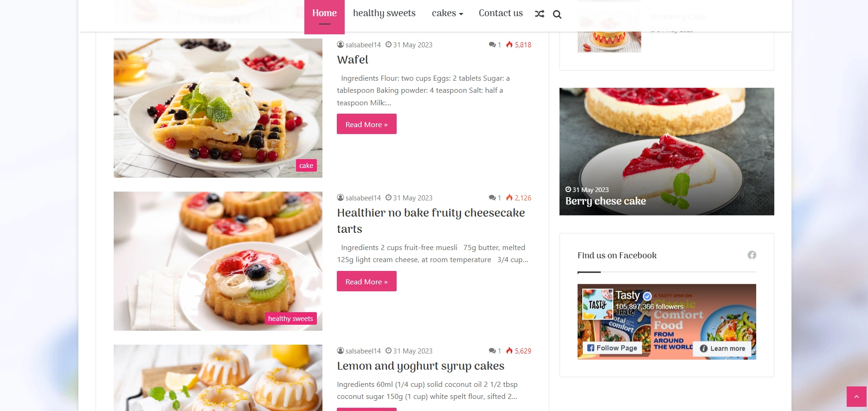868x411 pixels.
Task: Open the healthy sweets menu item
Action: (384, 13)
